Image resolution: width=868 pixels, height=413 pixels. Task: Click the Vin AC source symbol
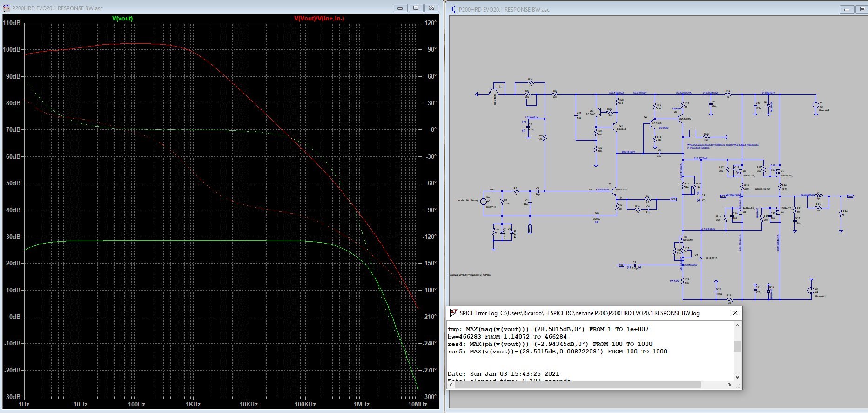(x=483, y=201)
